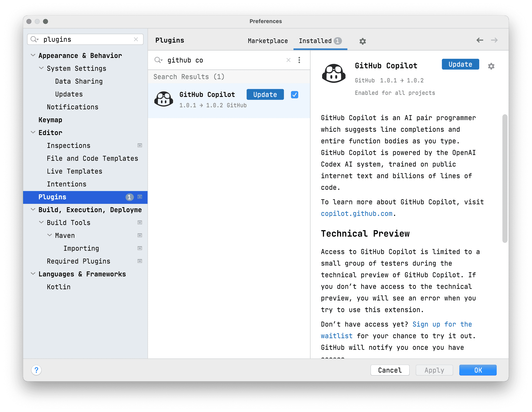
Task: Click the three-dot options in plugin search
Action: pyautogui.click(x=299, y=60)
